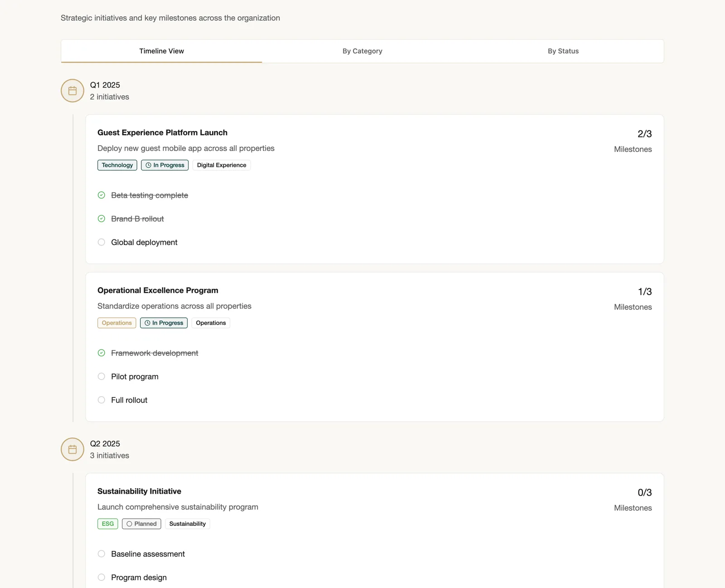The width and height of the screenshot is (725, 588).
Task: Click the clock icon in Operational Excellence In Progress badge
Action: 147,323
